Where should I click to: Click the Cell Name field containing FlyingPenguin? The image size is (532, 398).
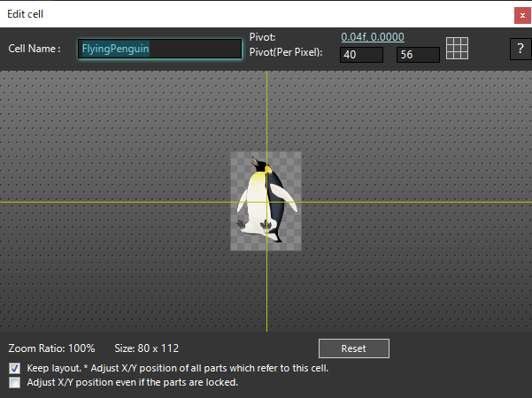click(160, 49)
